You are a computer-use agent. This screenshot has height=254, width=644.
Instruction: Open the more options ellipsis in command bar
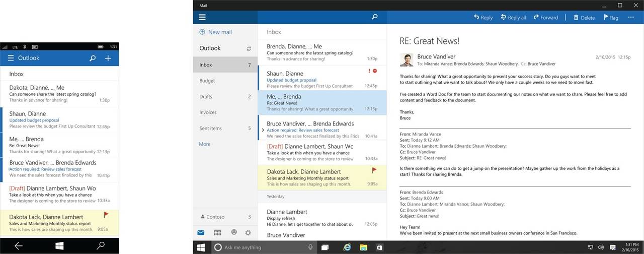tap(631, 18)
